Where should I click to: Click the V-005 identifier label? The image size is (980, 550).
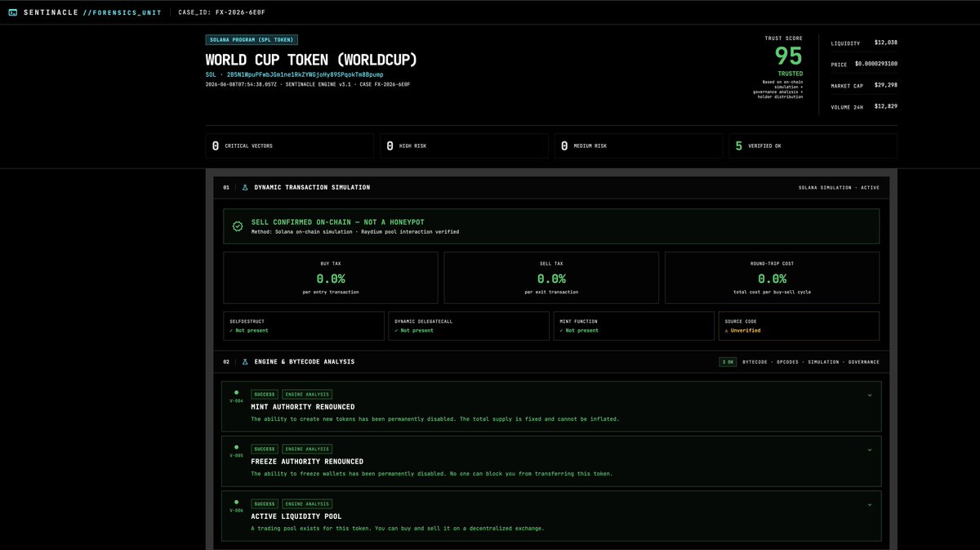tap(236, 455)
